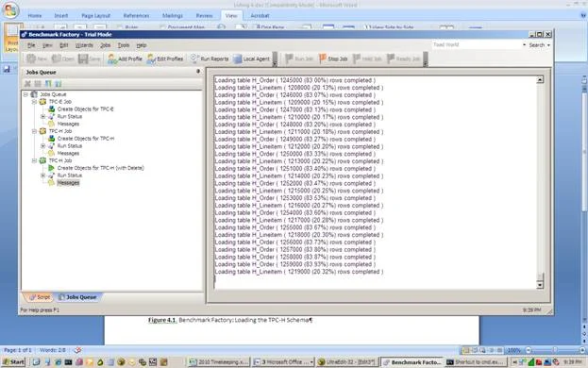Viewport: 588px width, 368px height.
Task: Click the third icon in Jobs Queue panel toolbar
Action: pos(48,84)
